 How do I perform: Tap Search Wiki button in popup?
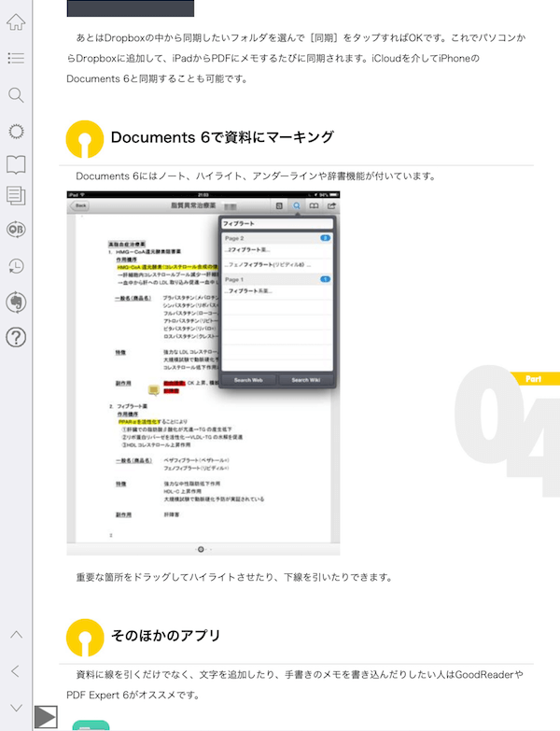click(x=305, y=380)
